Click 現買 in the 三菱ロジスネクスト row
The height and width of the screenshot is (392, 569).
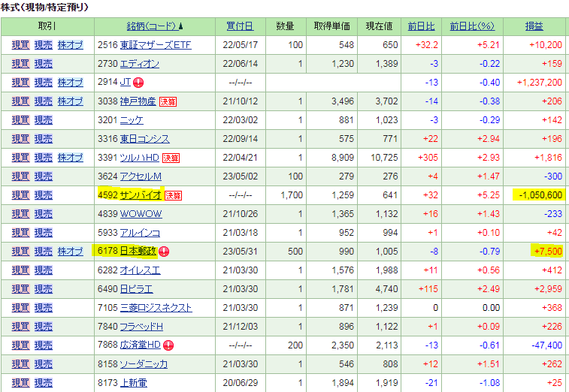pyautogui.click(x=20, y=308)
